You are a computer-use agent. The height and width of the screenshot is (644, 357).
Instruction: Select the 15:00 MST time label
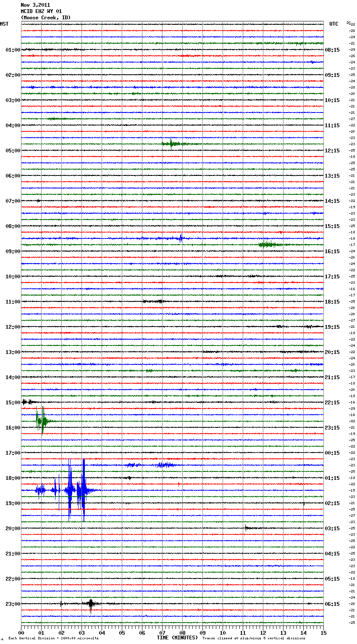[x=13, y=403]
